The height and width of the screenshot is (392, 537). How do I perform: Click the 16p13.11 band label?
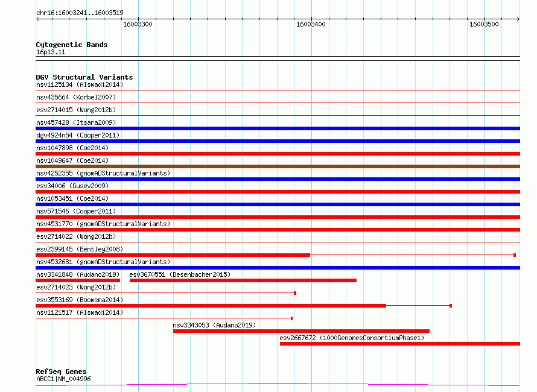click(x=51, y=52)
